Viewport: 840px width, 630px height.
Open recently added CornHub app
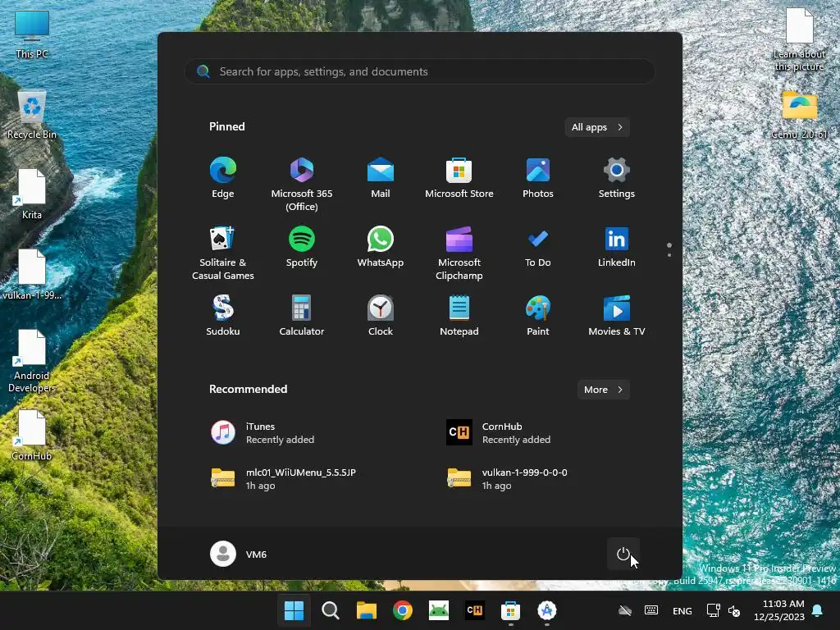[498, 432]
